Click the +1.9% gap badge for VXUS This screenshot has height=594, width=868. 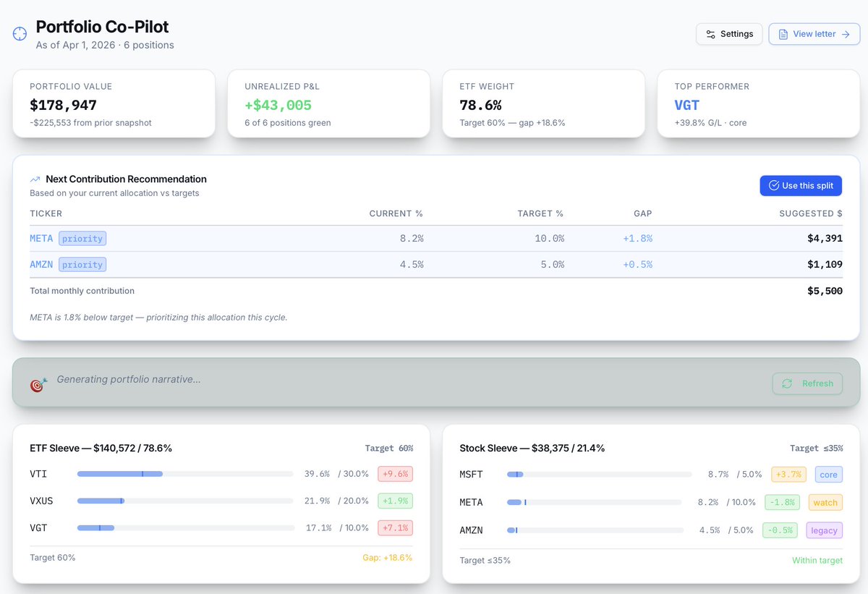(395, 501)
